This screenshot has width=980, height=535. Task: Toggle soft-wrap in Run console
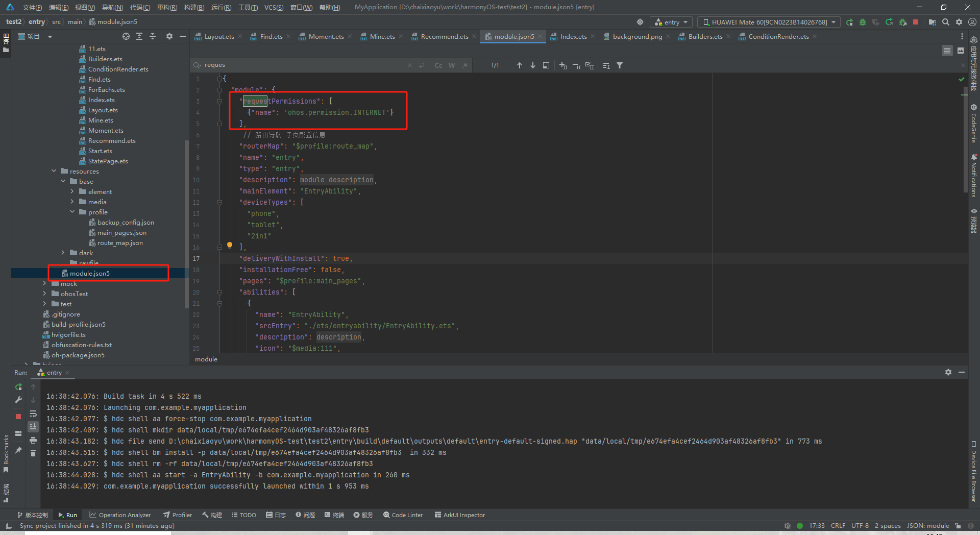[x=33, y=414]
